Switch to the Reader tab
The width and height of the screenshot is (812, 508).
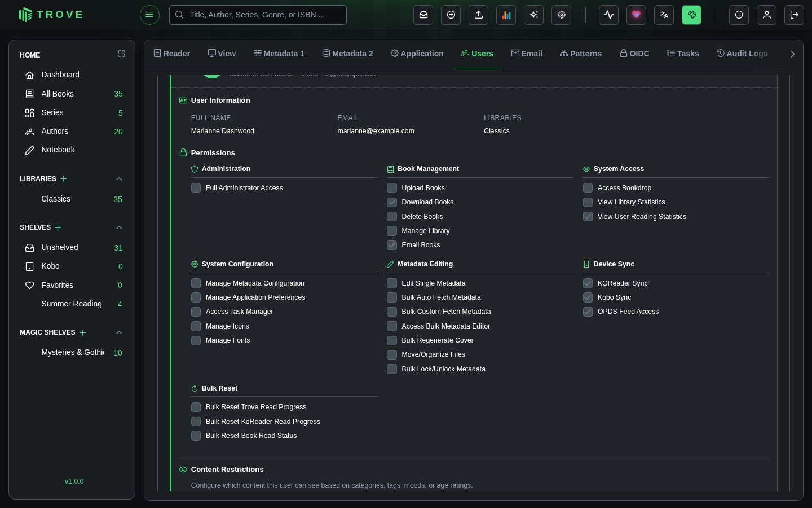point(172,54)
